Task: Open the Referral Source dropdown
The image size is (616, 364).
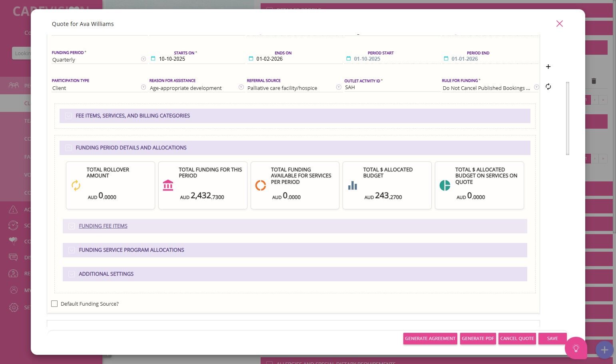Action: 339,87
